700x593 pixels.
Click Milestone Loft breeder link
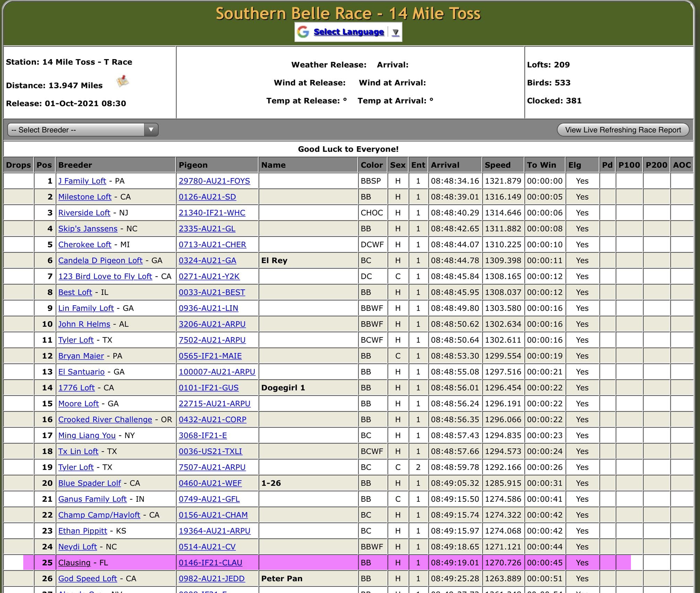85,197
